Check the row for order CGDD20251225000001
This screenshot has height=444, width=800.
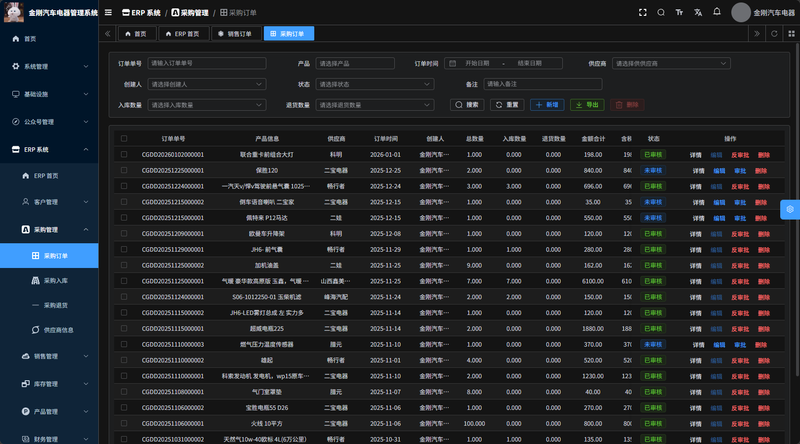124,171
